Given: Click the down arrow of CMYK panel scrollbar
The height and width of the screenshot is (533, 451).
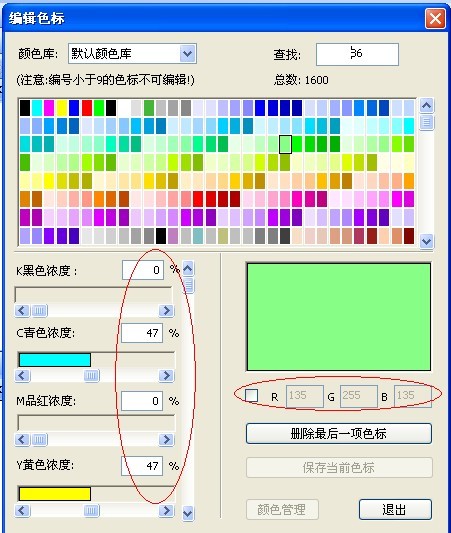Looking at the screenshot, I should click(188, 513).
